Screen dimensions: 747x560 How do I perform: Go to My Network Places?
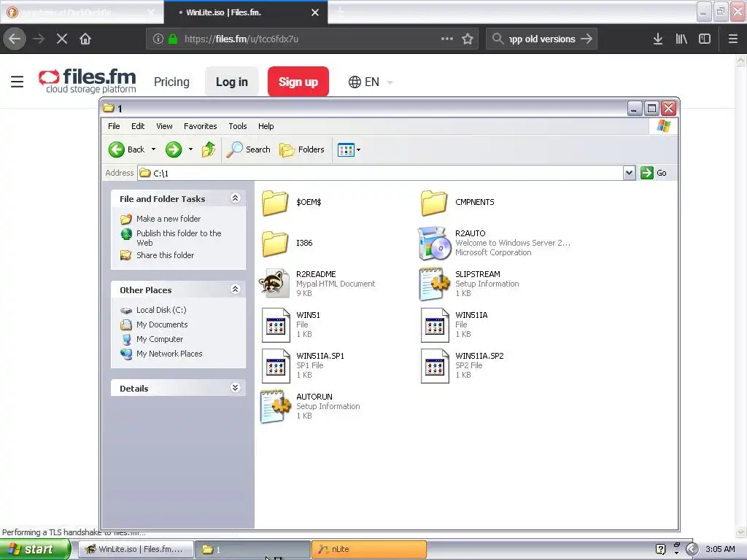pos(169,354)
